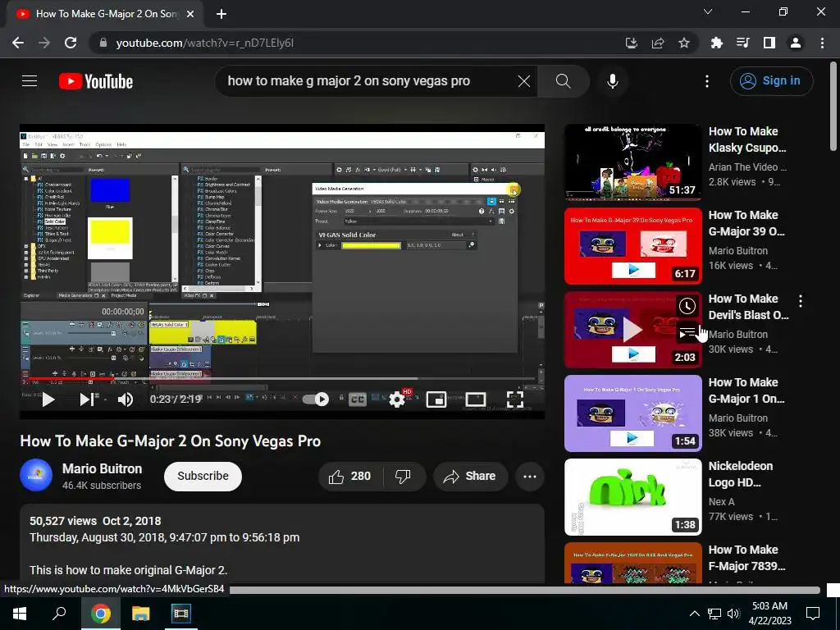The width and height of the screenshot is (840, 630).
Task: Open the Windows clock and date
Action: click(769, 614)
